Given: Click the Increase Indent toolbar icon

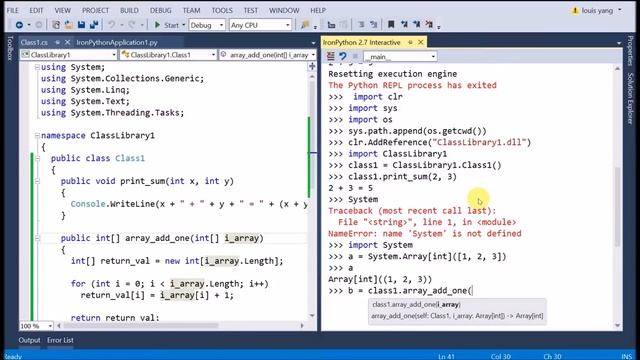Looking at the screenshot, I should tap(373, 25).
